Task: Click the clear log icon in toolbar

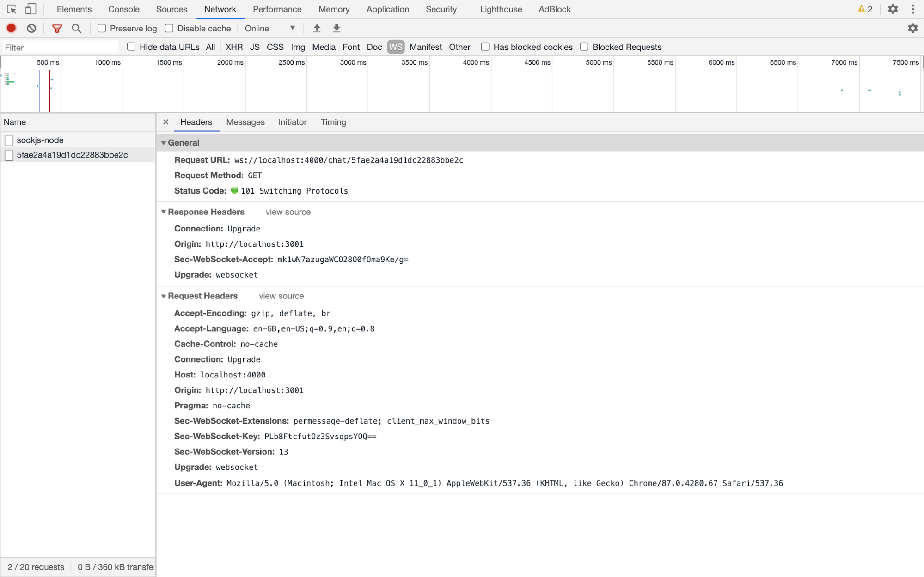Action: pyautogui.click(x=31, y=28)
